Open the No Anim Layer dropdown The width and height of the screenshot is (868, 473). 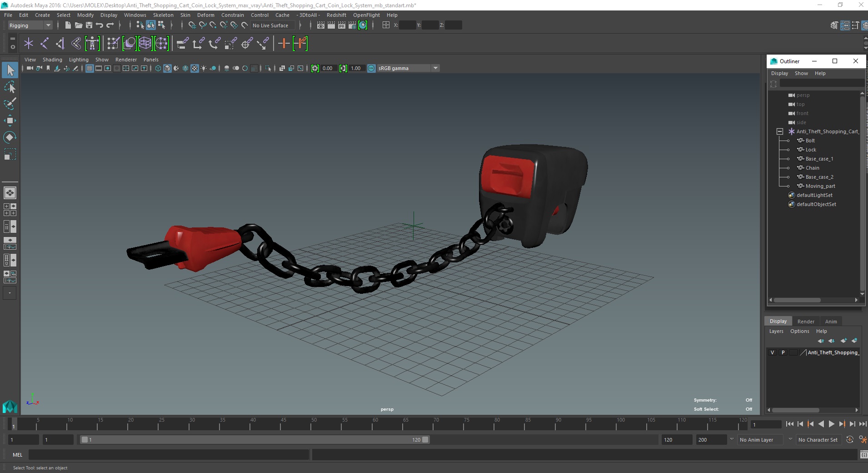pos(761,440)
